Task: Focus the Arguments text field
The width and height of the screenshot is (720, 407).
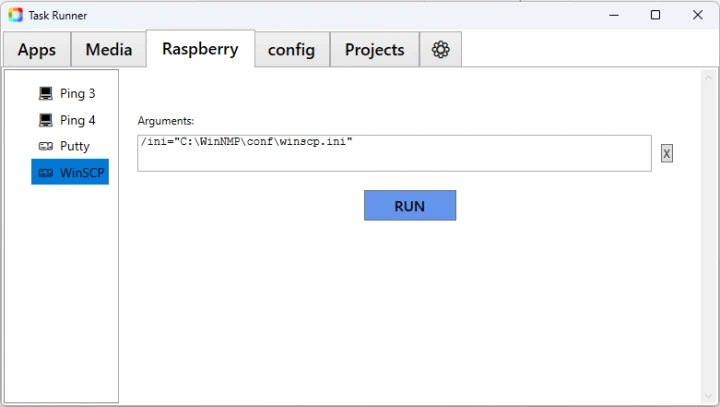Action: click(394, 153)
